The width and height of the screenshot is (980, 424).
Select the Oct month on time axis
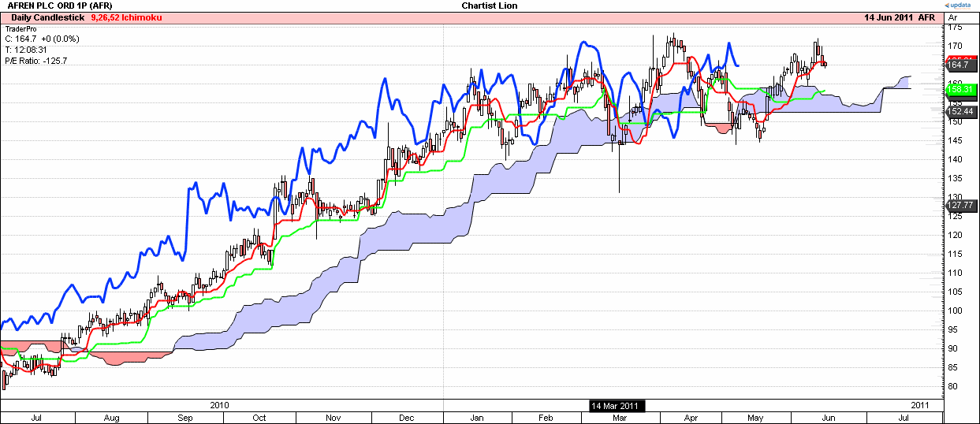point(259,417)
